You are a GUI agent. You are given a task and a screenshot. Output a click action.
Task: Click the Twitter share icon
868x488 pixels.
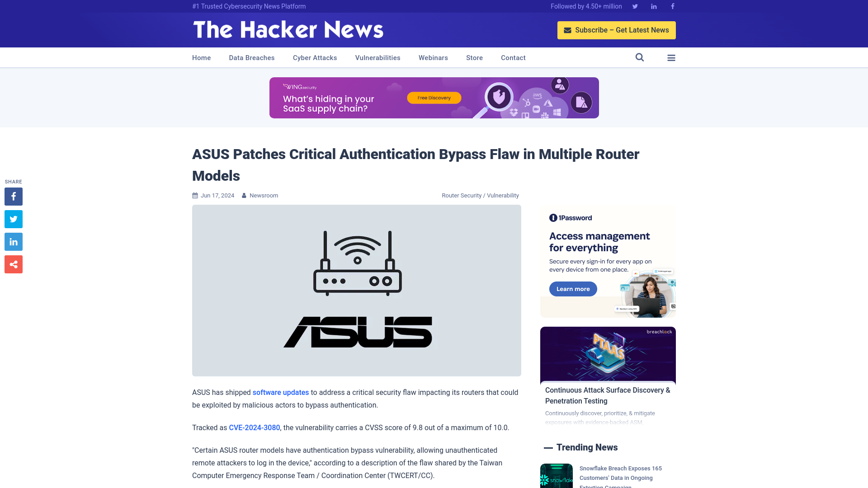tap(13, 219)
